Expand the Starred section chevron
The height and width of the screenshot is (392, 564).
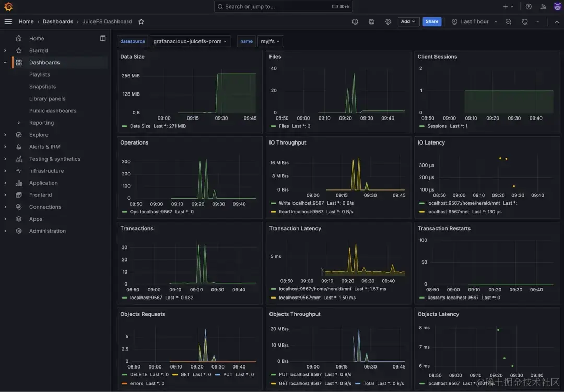click(5, 50)
